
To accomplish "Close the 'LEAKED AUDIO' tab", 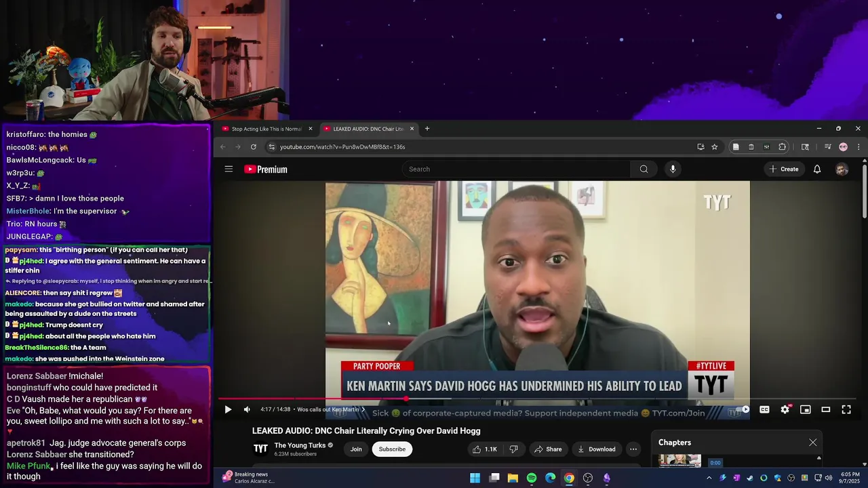I will click(412, 129).
